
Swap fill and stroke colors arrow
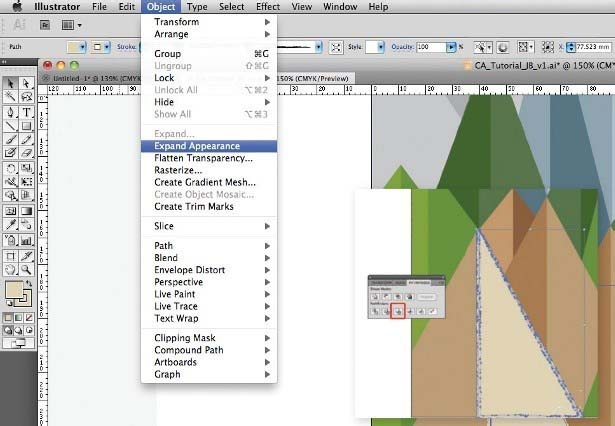(x=29, y=283)
